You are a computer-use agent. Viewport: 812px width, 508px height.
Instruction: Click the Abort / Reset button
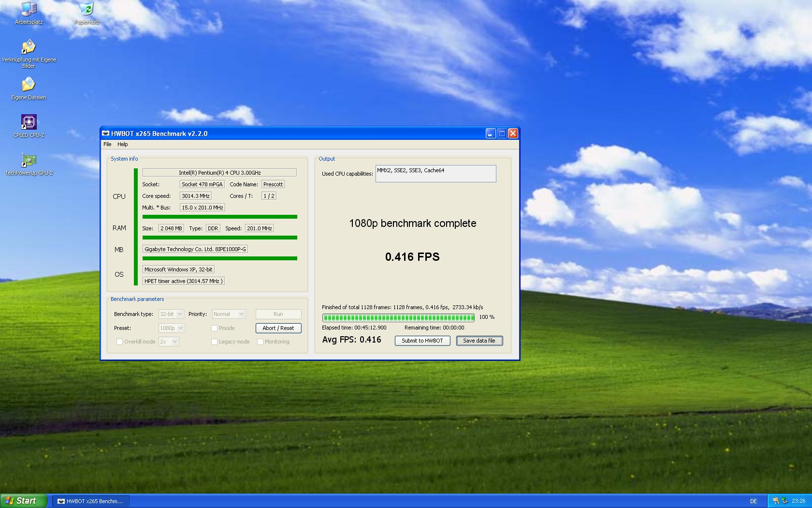click(278, 328)
